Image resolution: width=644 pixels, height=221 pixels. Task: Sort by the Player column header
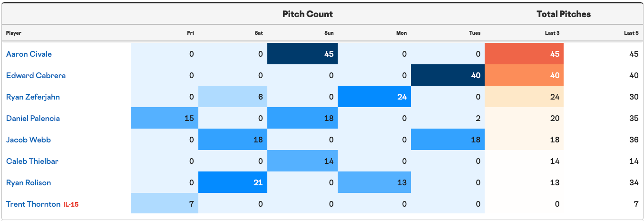tap(14, 33)
